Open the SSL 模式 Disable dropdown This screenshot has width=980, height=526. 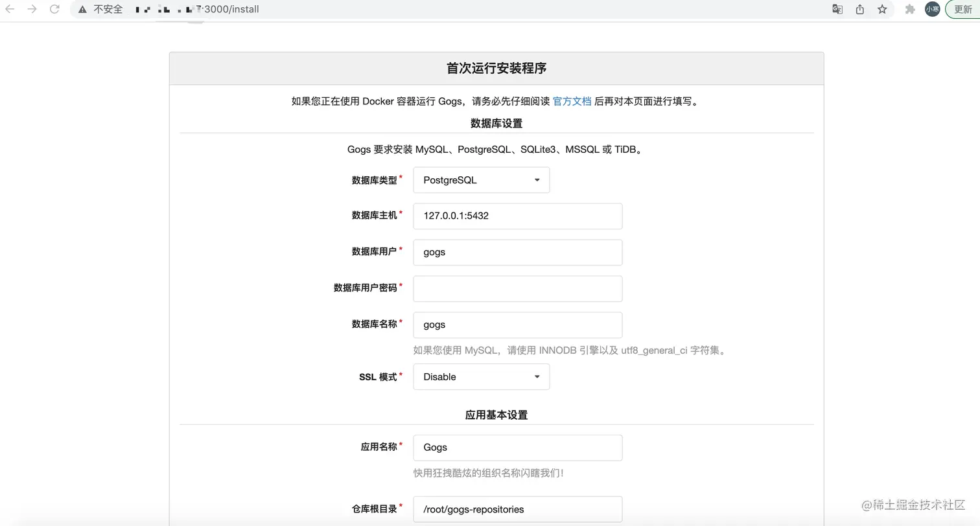(482, 377)
